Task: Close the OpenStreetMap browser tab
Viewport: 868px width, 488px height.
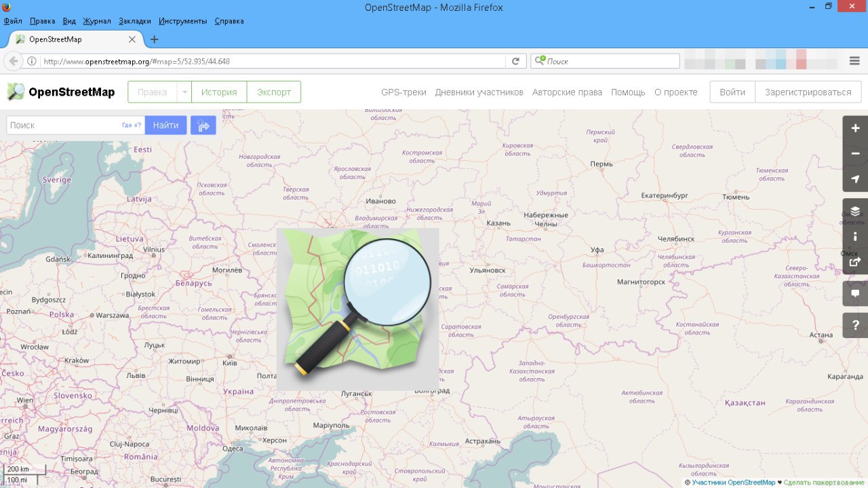Action: [x=132, y=39]
